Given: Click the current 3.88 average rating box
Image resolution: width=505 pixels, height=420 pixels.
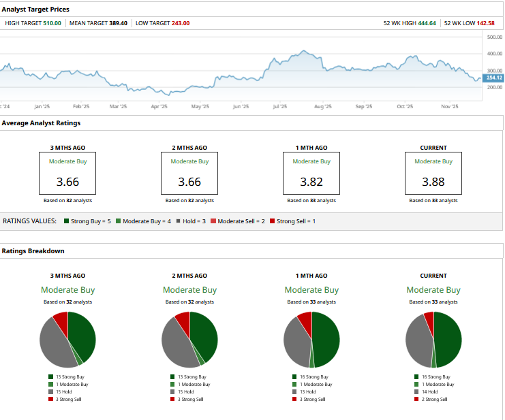Looking at the screenshot, I should click(433, 173).
